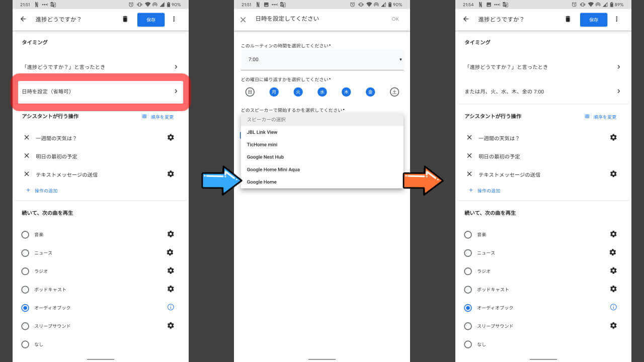Expand the または月、火、水、木、金の 7:00 row
The width and height of the screenshot is (644, 362).
[542, 92]
